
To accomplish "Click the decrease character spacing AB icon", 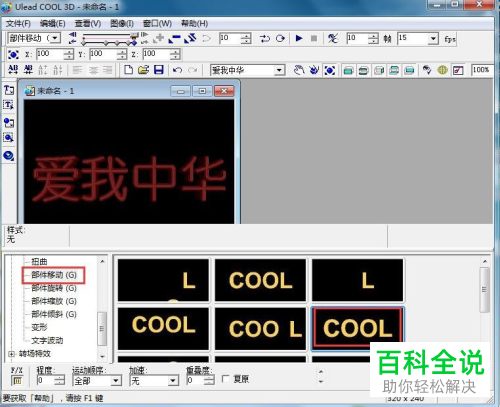I will click(x=28, y=70).
